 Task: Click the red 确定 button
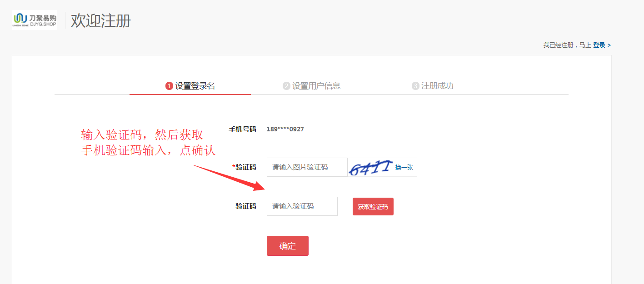288,246
